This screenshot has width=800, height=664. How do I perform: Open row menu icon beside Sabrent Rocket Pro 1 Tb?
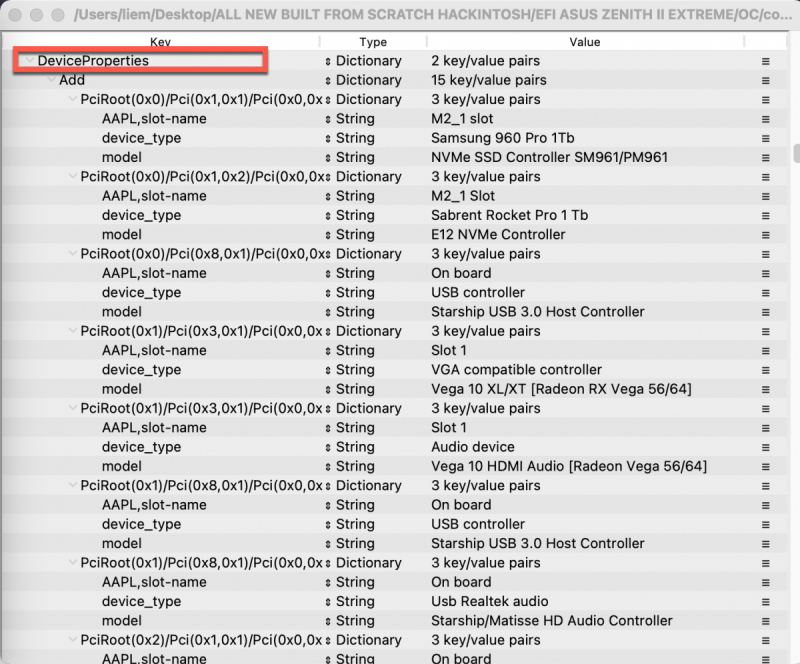click(x=765, y=215)
